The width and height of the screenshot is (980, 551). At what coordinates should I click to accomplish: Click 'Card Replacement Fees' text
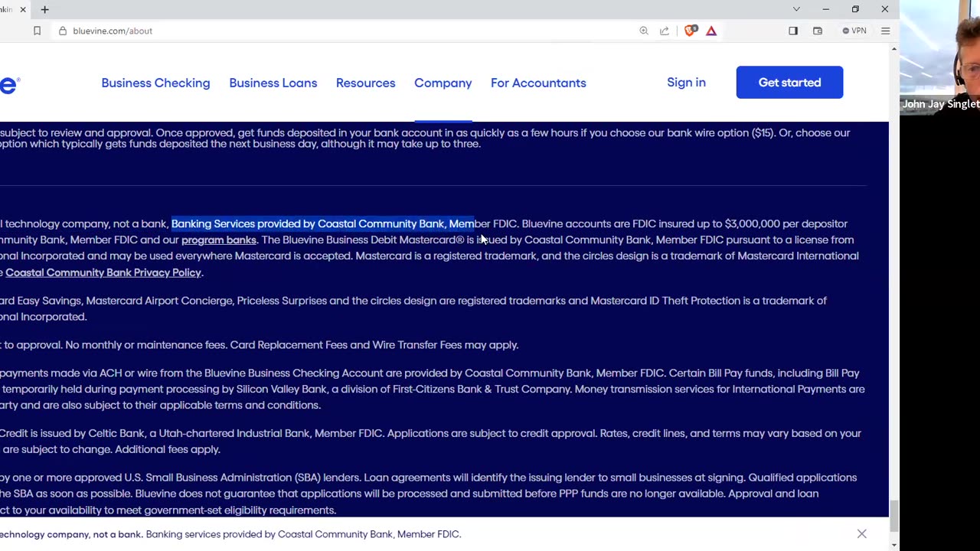pyautogui.click(x=289, y=345)
